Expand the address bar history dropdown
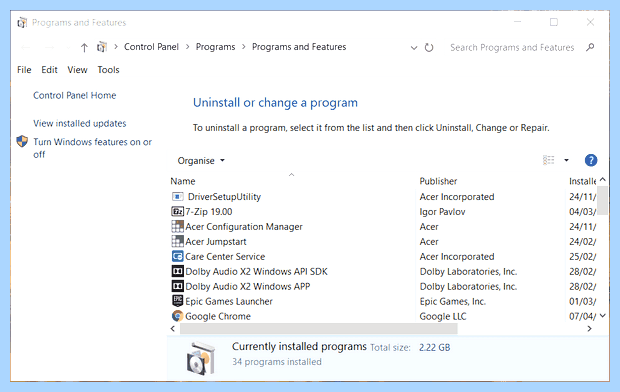620x392 pixels. 414,48
